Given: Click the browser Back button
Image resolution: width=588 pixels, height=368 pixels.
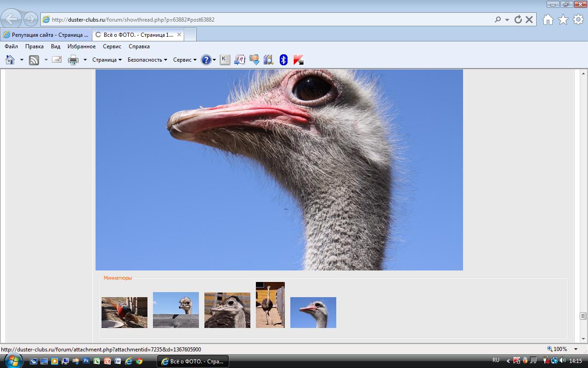Looking at the screenshot, I should (x=11, y=19).
